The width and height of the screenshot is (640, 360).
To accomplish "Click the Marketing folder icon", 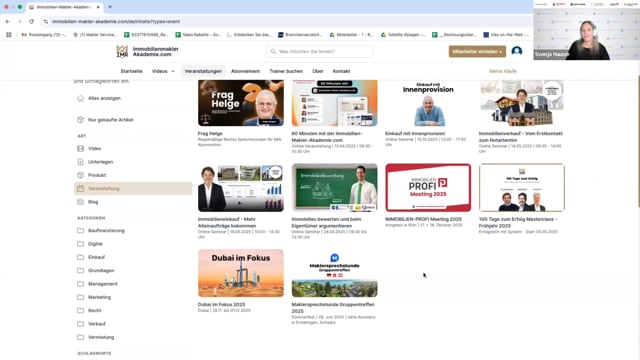I will (x=80, y=297).
